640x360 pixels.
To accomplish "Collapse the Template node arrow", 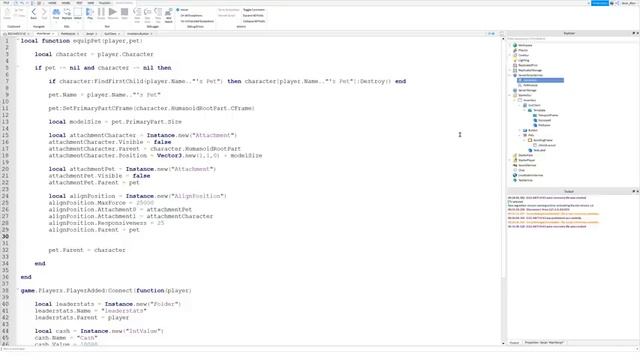I will (x=525, y=110).
